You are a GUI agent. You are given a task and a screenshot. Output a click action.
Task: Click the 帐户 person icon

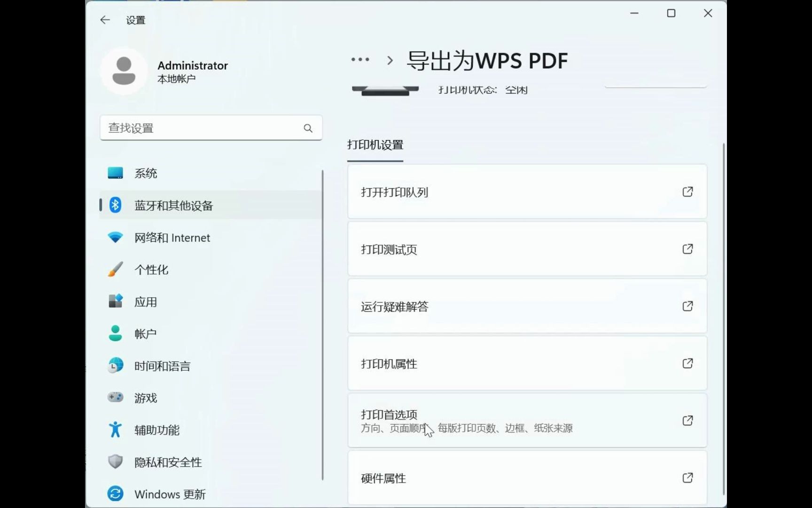115,333
